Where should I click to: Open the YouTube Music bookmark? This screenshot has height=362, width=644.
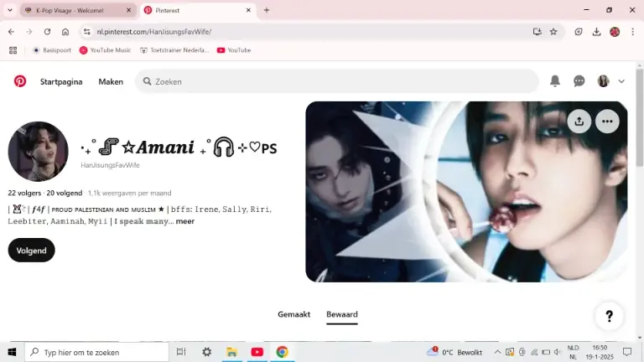click(105, 50)
